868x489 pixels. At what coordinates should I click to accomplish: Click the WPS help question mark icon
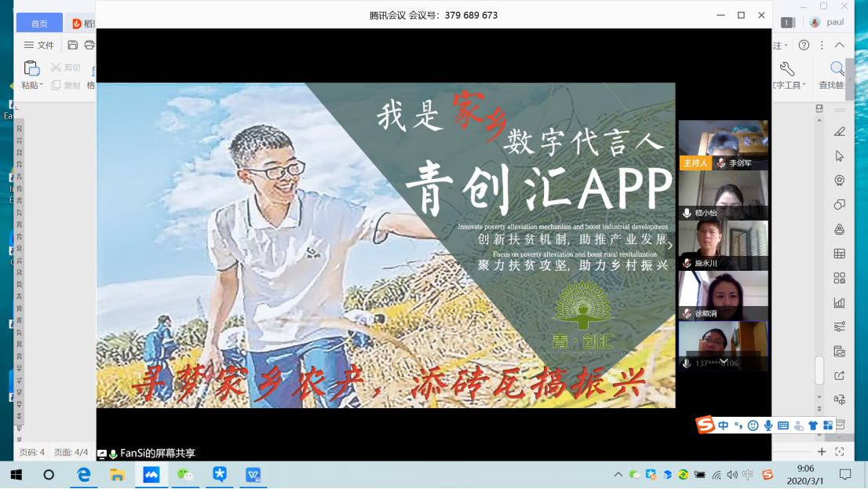(x=804, y=45)
